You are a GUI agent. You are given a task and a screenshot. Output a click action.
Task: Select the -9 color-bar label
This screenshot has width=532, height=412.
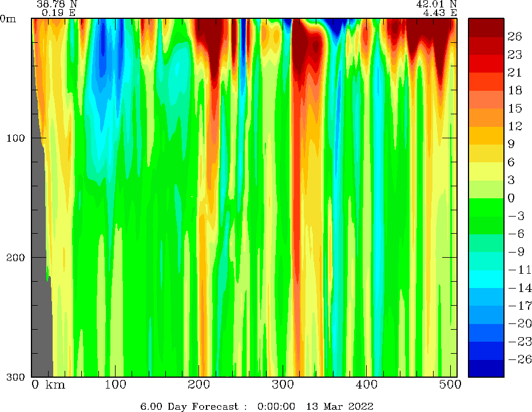click(x=517, y=252)
